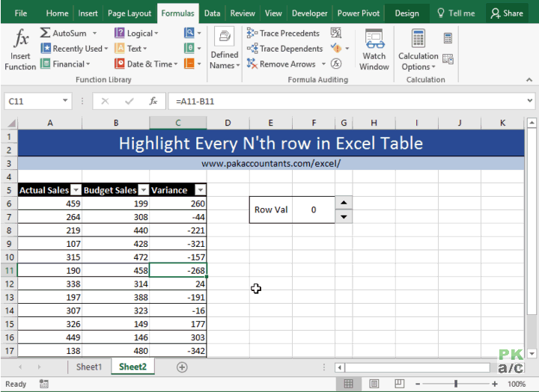Screen dimensions: 539x392
Task: Open Recently Used functions list
Action: pos(74,49)
